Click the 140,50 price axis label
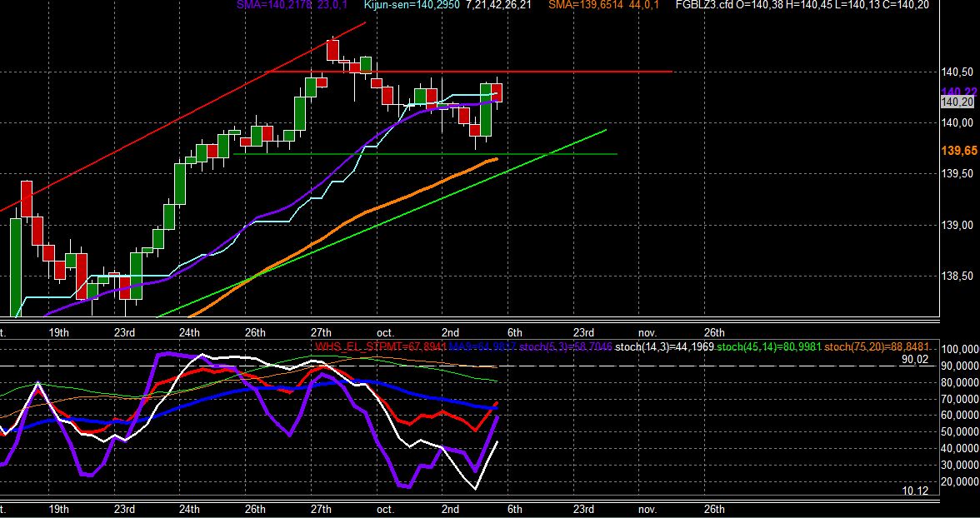This screenshot has height=518, width=980. coord(957,72)
